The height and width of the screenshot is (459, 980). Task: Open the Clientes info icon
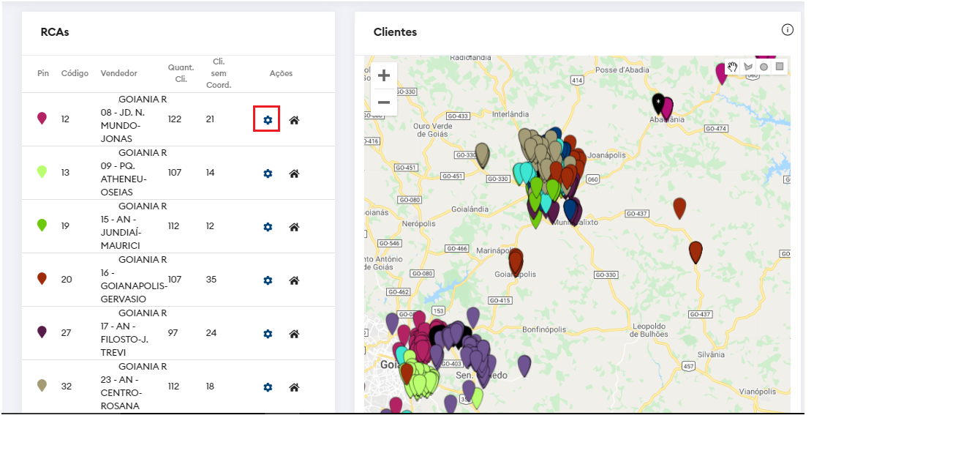click(x=787, y=30)
